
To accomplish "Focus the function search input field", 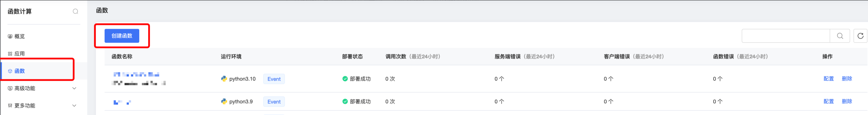I will coord(785,36).
